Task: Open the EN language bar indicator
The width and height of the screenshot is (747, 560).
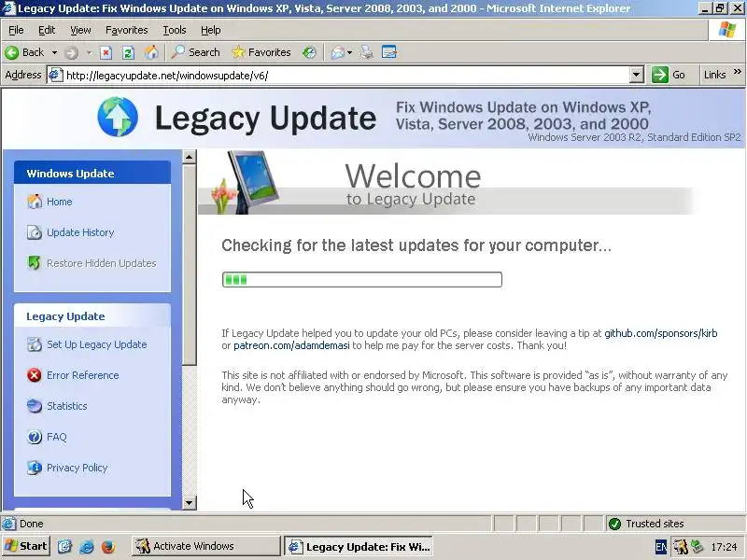Action: point(661,547)
